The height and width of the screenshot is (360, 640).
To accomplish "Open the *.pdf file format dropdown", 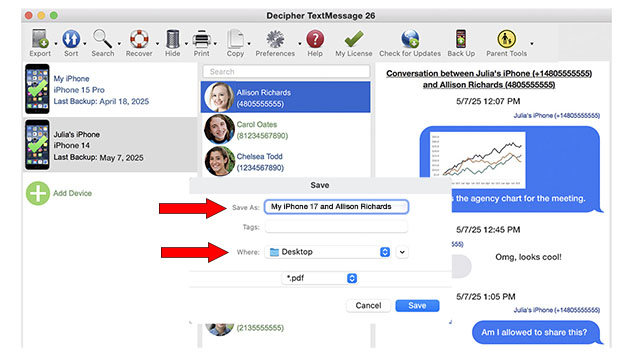I will [320, 278].
